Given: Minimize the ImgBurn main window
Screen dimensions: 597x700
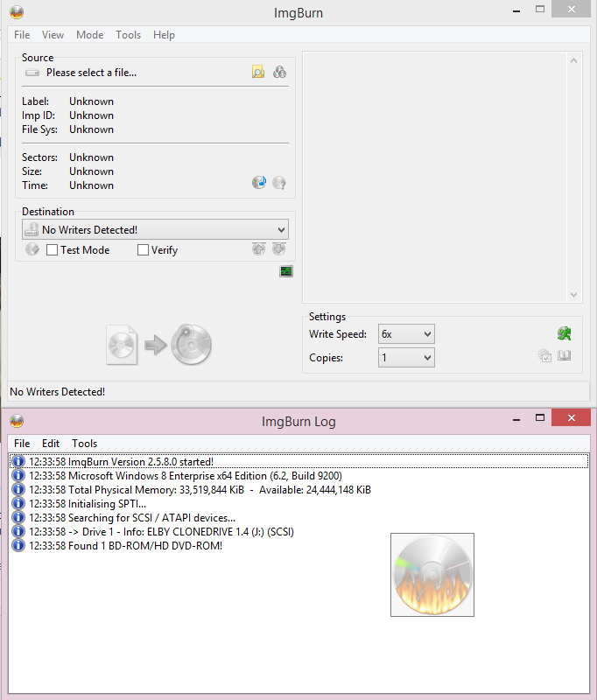Looking at the screenshot, I should [516, 10].
